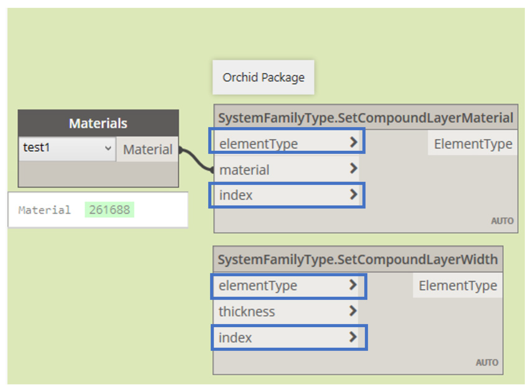Click chevron beside thickness input port

353,311
